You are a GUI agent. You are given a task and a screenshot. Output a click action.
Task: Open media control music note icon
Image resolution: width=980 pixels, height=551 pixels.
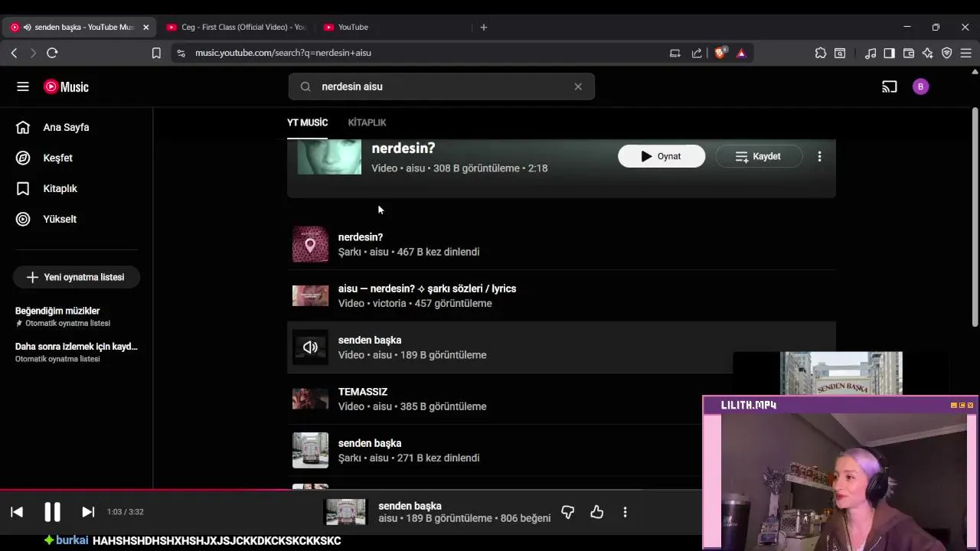click(x=871, y=53)
